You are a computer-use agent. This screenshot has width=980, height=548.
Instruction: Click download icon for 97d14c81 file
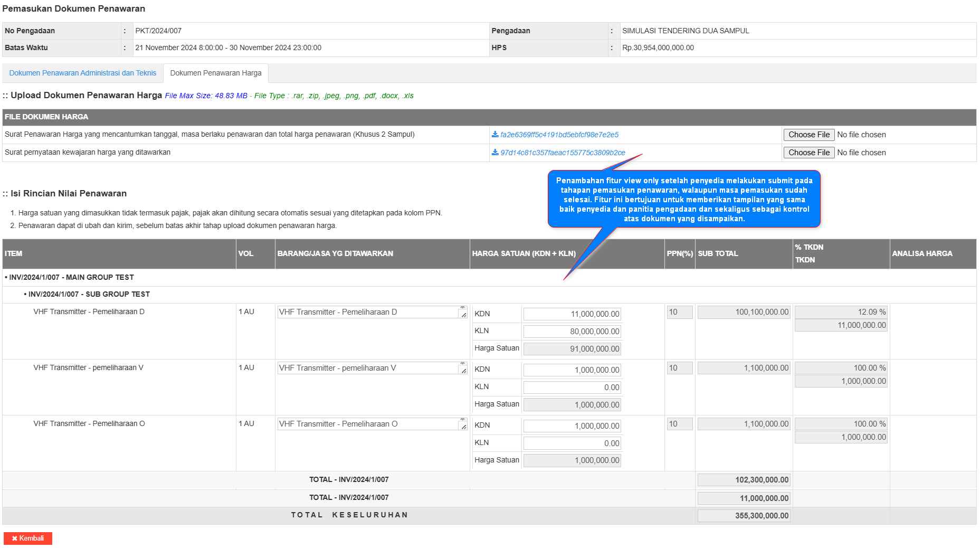tap(495, 153)
